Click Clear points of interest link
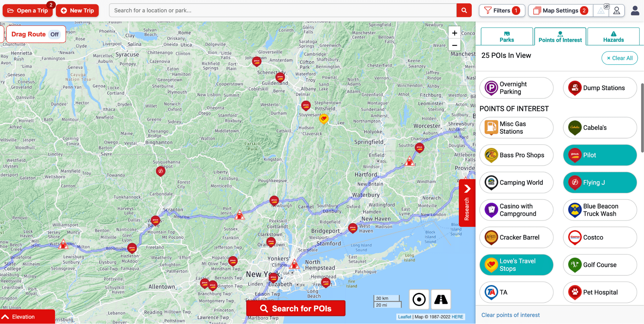 510,315
